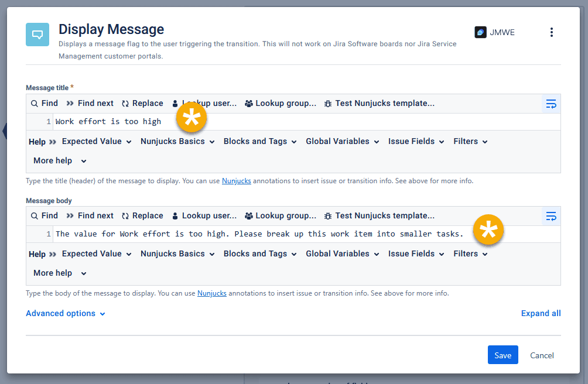
Task: Expand Nunjucks Basics help under Message body
Action: coord(177,254)
